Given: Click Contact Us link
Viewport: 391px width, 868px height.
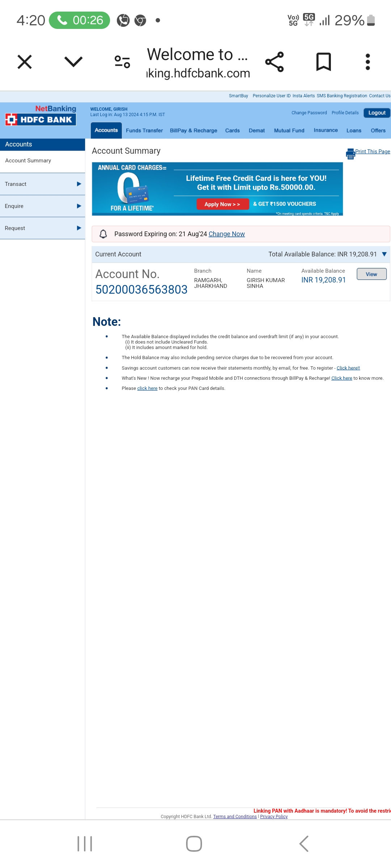Looking at the screenshot, I should click(380, 96).
